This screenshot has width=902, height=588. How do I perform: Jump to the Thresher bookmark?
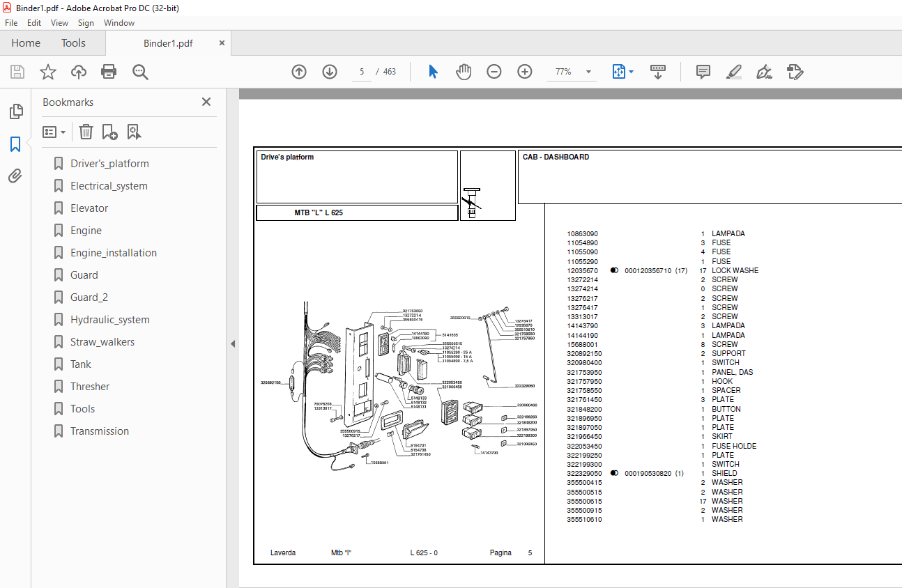click(90, 387)
